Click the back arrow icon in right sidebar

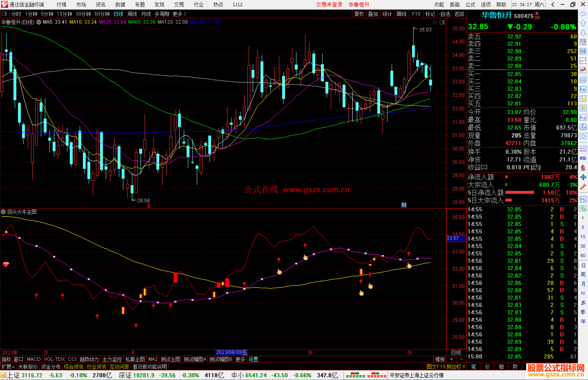583,14
